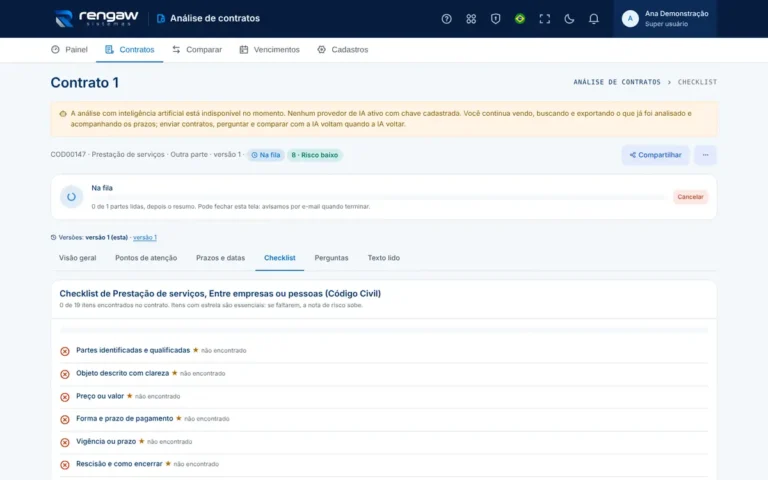Click X icon for Vigência ou prazo
Image resolution: width=768 pixels, height=480 pixels.
(x=65, y=442)
